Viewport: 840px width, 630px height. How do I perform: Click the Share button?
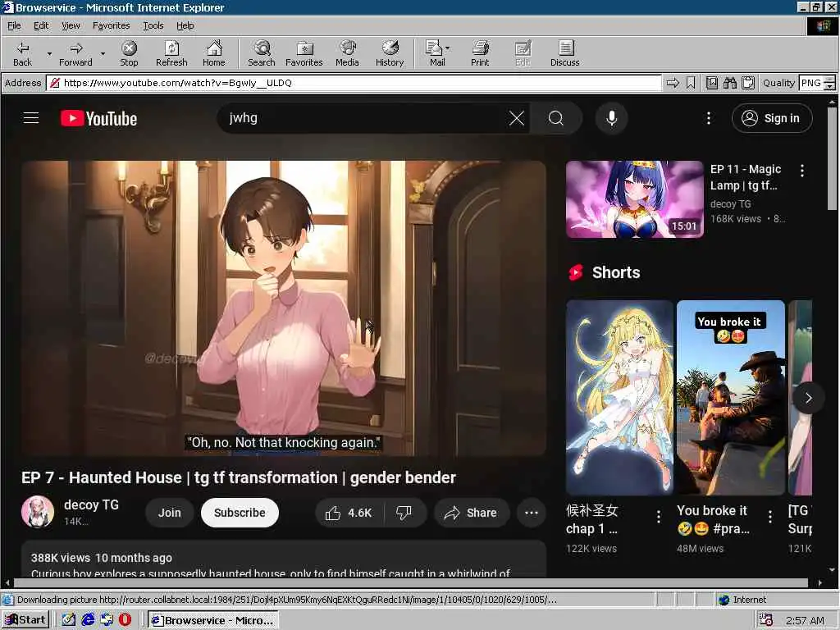coord(471,513)
